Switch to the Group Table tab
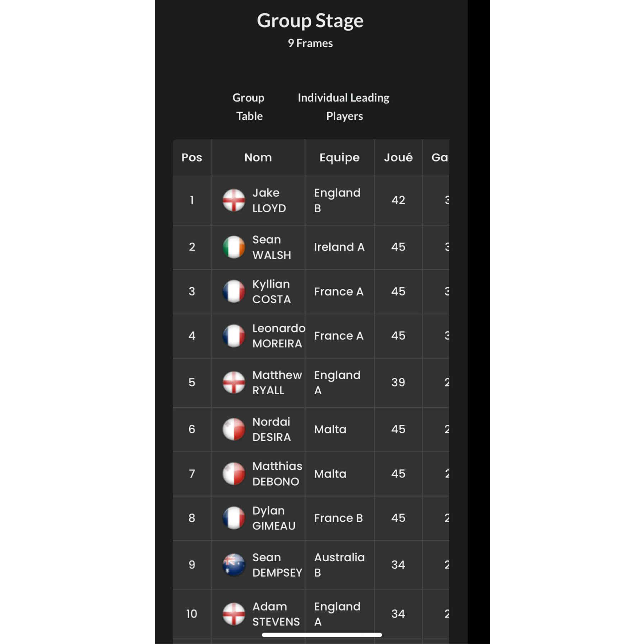644x644 pixels. coord(249,107)
